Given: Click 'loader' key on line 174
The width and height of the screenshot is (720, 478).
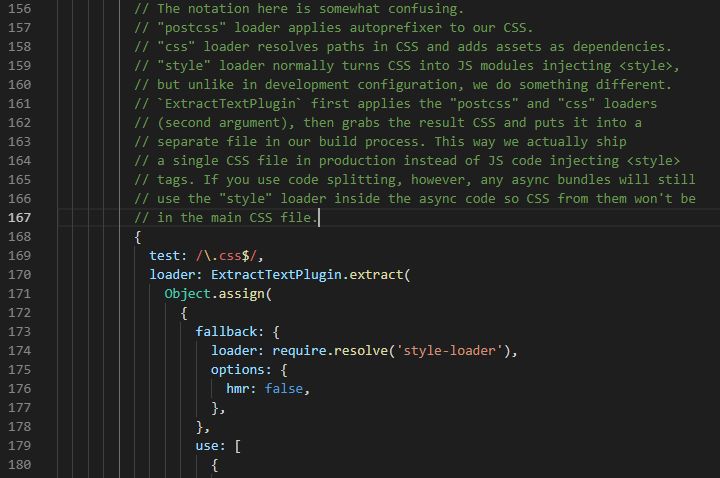Looking at the screenshot, I should click(234, 351).
